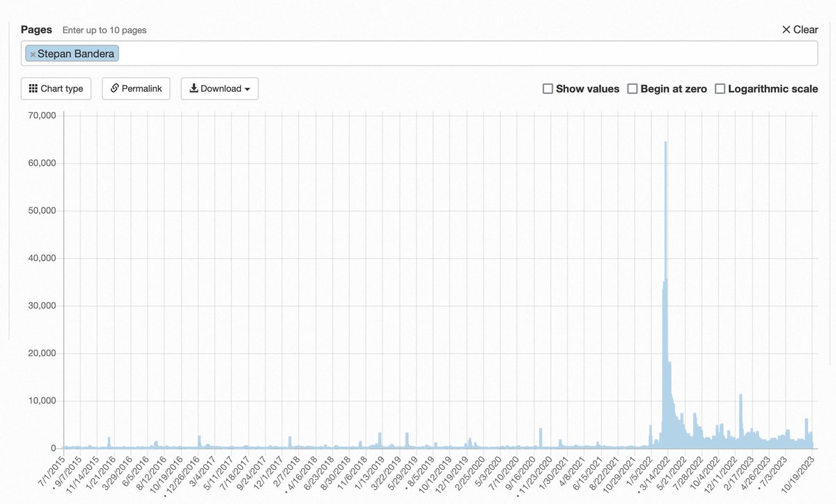Focus the Pages input field
836x504 pixels.
point(419,54)
